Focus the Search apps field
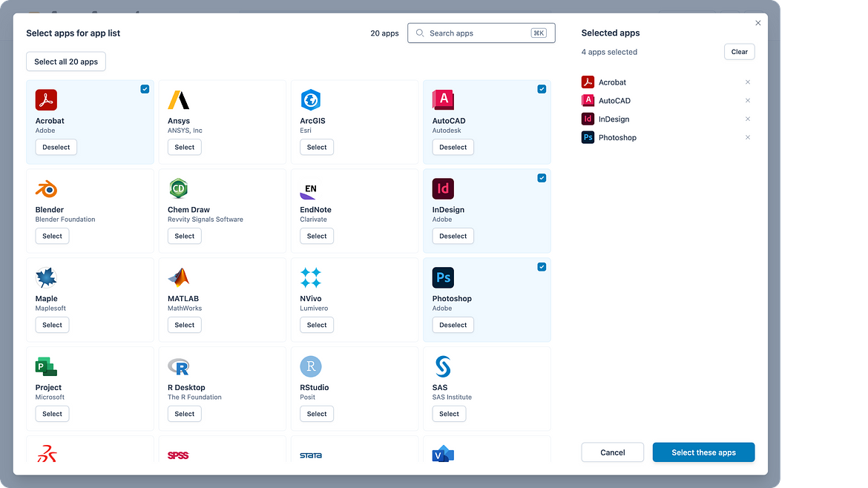 coord(481,33)
